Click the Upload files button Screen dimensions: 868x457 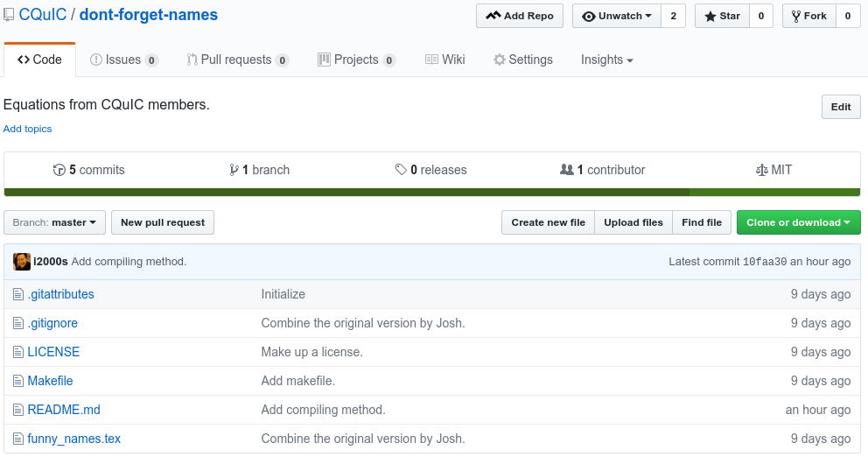tap(633, 222)
